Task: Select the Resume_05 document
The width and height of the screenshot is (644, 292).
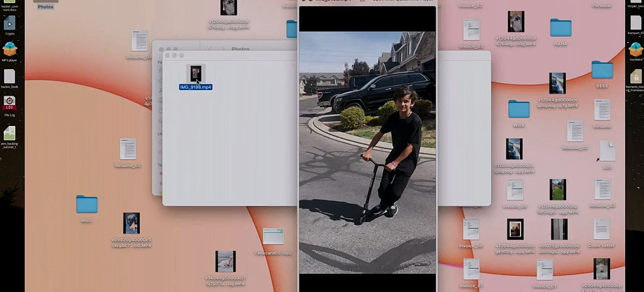Action: tap(128, 149)
